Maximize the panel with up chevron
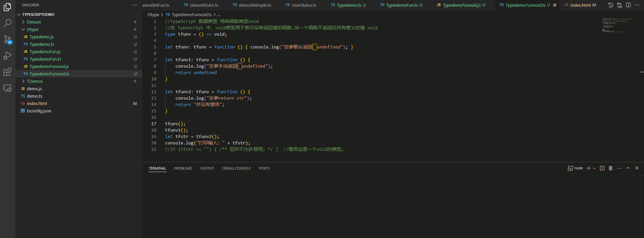 [x=628, y=168]
